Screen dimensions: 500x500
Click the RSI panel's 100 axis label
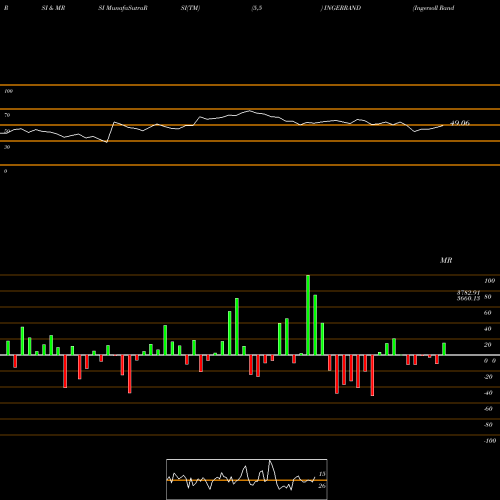(x=8, y=91)
